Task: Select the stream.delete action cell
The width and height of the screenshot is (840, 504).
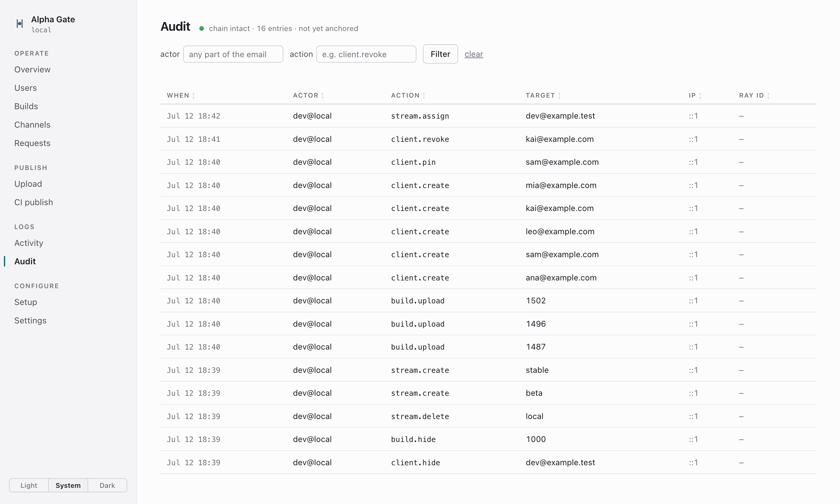Action: tap(420, 416)
